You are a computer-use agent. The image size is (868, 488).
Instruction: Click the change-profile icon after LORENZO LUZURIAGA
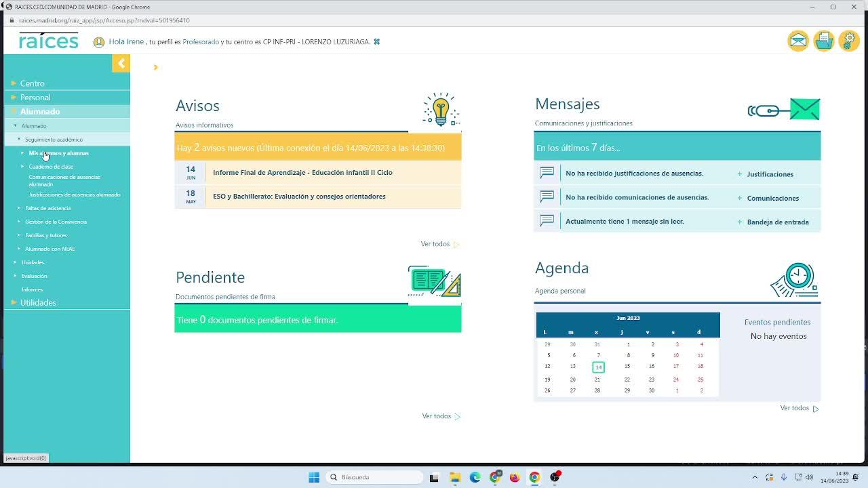(x=377, y=42)
